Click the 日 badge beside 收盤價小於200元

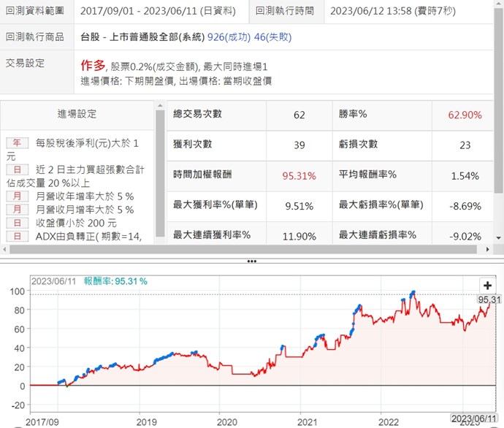pyautogui.click(x=15, y=222)
